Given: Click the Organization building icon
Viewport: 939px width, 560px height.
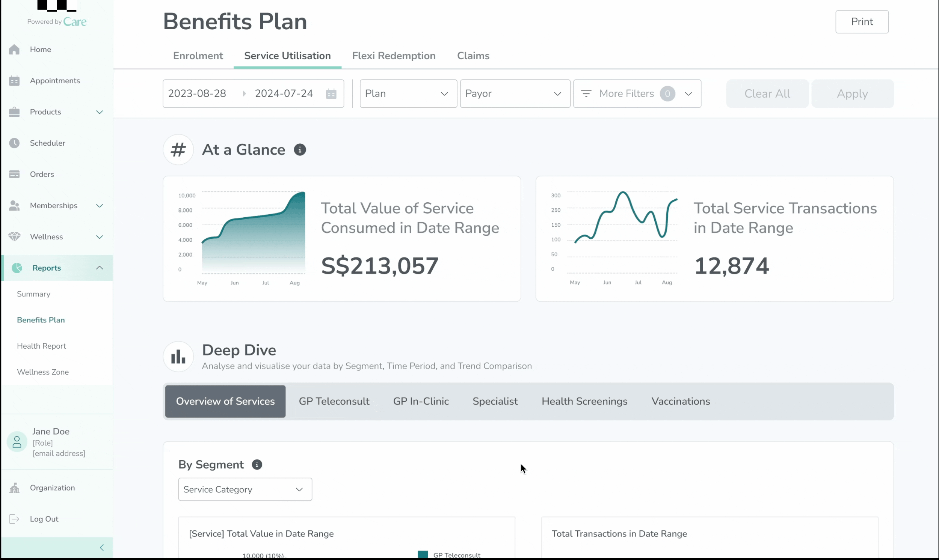Looking at the screenshot, I should 14,488.
